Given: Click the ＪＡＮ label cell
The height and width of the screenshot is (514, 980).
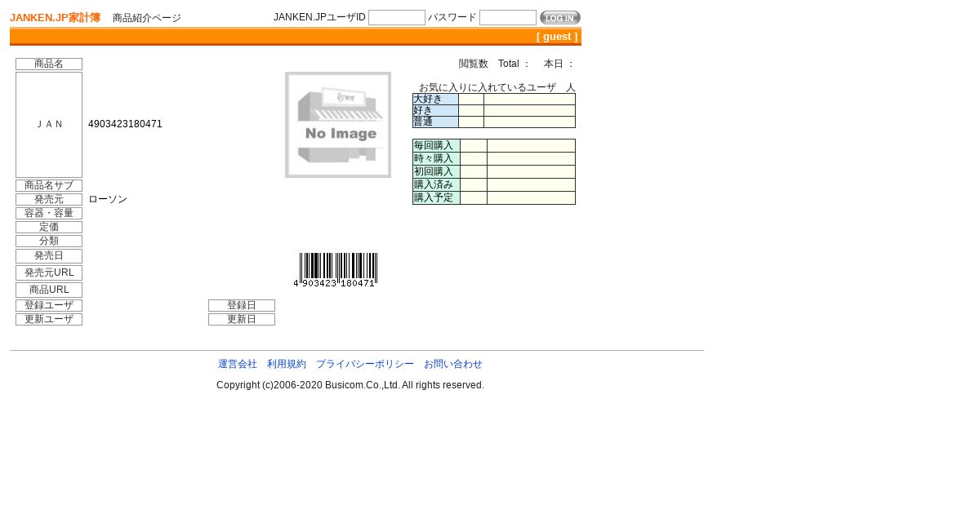Looking at the screenshot, I should coord(49,125).
